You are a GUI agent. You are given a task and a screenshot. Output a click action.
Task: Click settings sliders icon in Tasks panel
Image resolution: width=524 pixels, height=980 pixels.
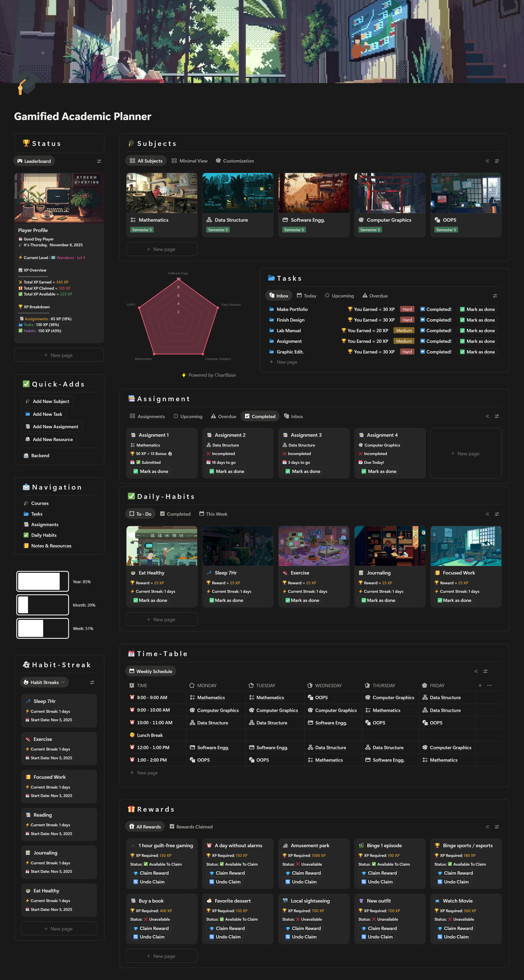click(495, 296)
